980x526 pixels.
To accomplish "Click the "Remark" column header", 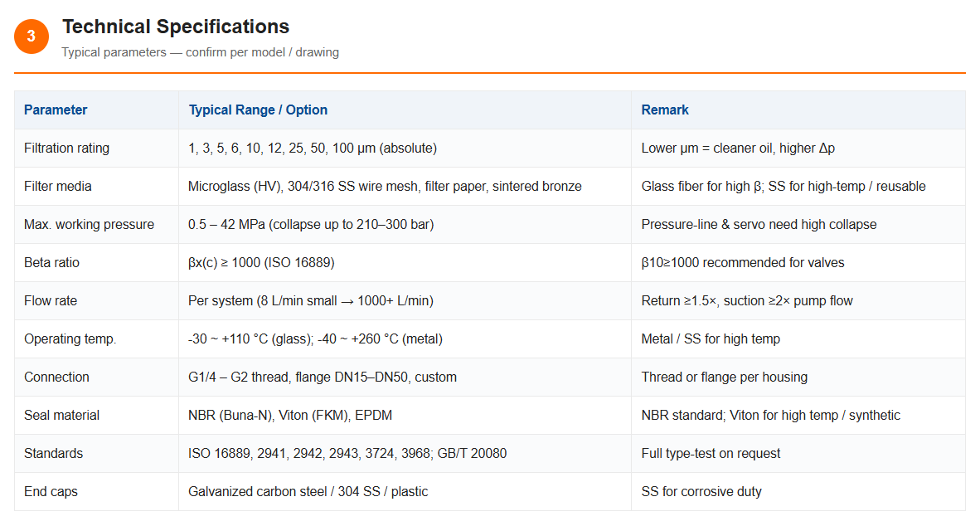I will (x=665, y=110).
